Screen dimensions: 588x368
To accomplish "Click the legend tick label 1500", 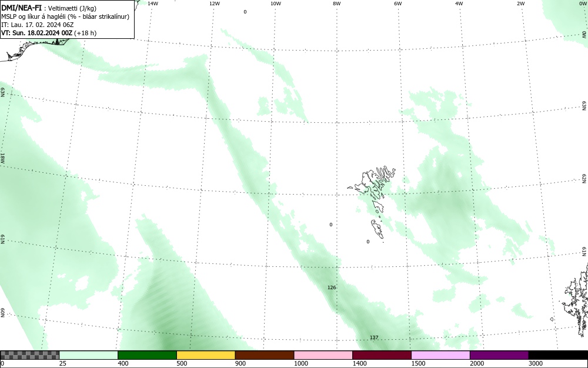I will 418,363.
